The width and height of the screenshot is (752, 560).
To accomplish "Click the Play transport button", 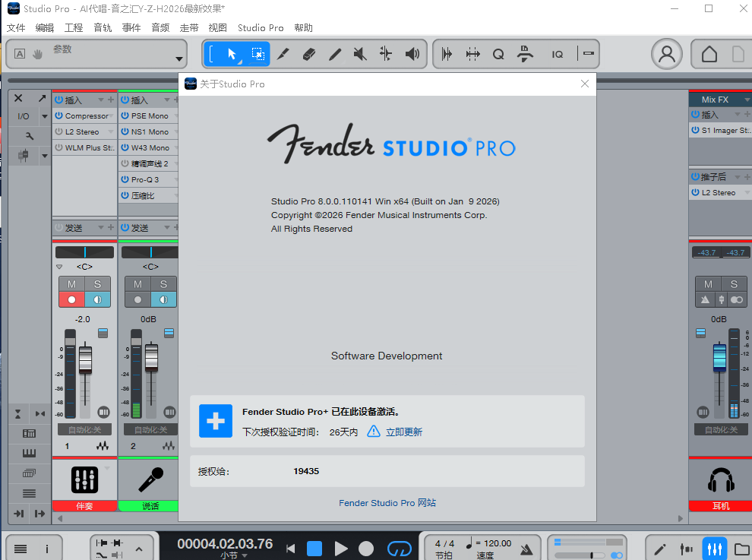I will point(340,549).
